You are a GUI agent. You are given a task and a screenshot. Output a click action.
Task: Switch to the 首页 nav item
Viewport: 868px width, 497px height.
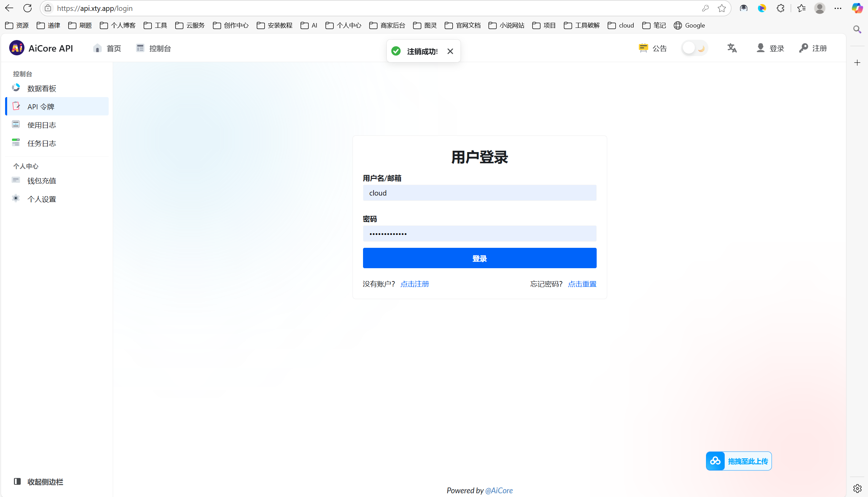pos(107,48)
